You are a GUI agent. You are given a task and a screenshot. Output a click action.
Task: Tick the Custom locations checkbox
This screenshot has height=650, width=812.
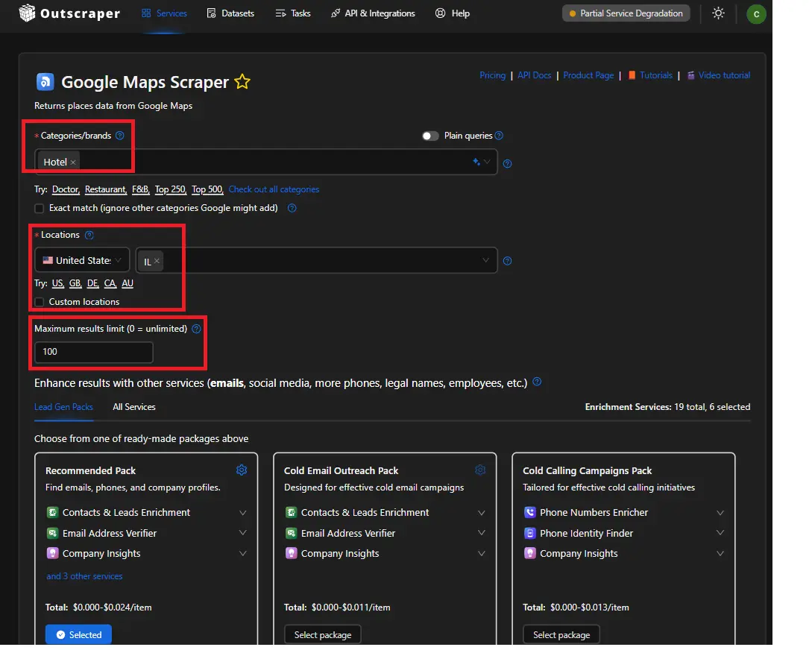[x=40, y=302]
